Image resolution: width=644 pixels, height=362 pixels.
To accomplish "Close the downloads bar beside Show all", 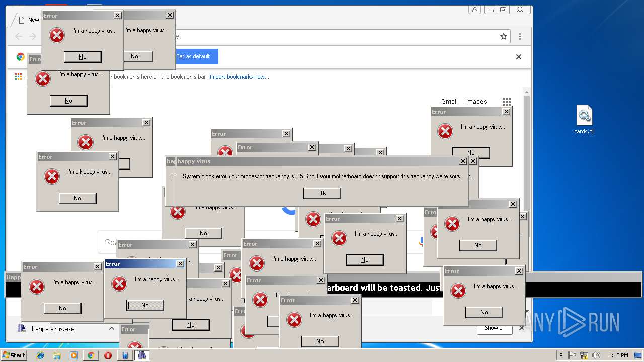I will 522,328.
